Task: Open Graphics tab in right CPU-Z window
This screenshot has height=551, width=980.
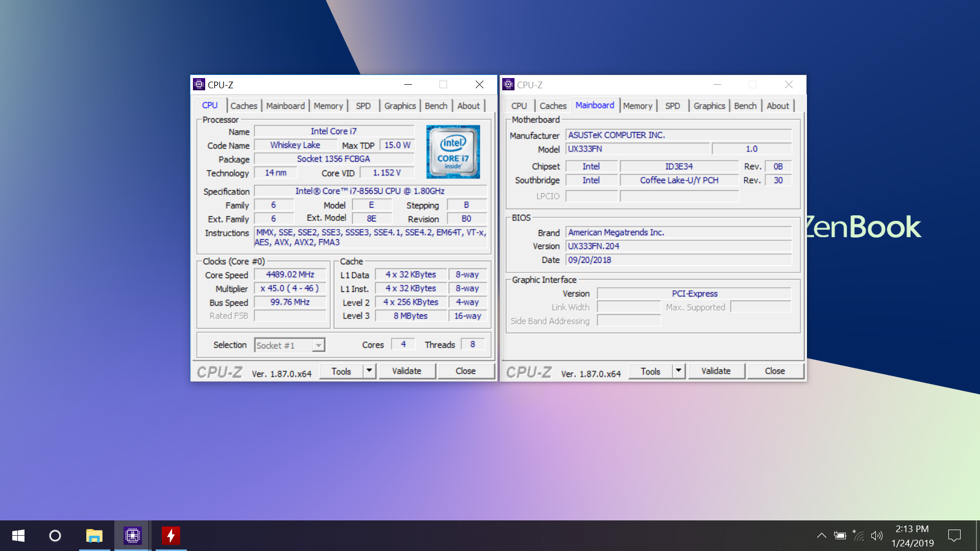Action: [709, 106]
